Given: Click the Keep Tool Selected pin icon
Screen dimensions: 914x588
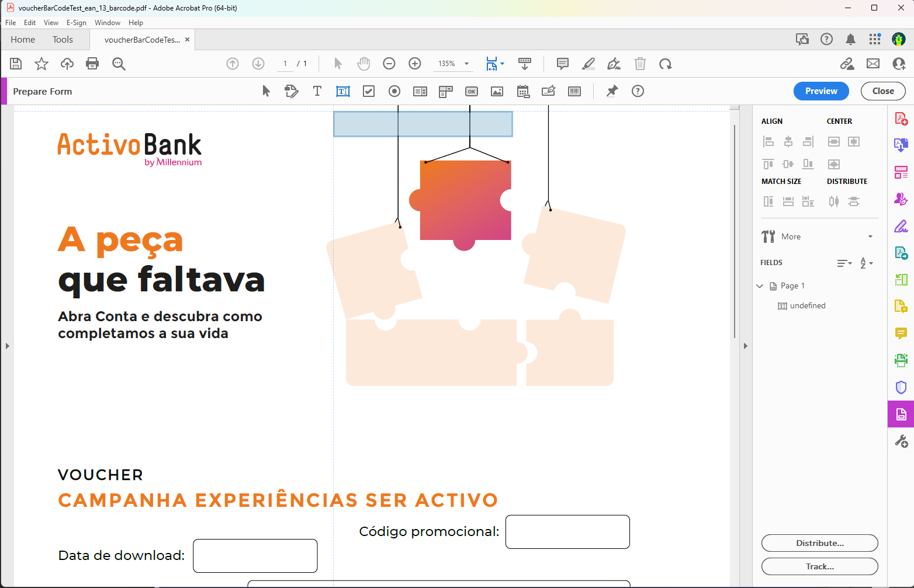Looking at the screenshot, I should click(612, 91).
